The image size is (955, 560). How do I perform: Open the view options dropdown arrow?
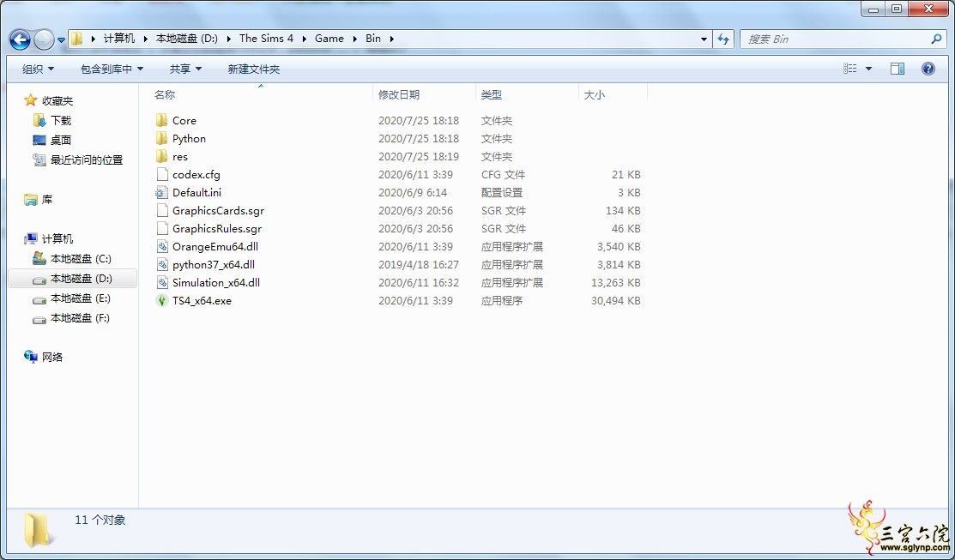pos(868,69)
